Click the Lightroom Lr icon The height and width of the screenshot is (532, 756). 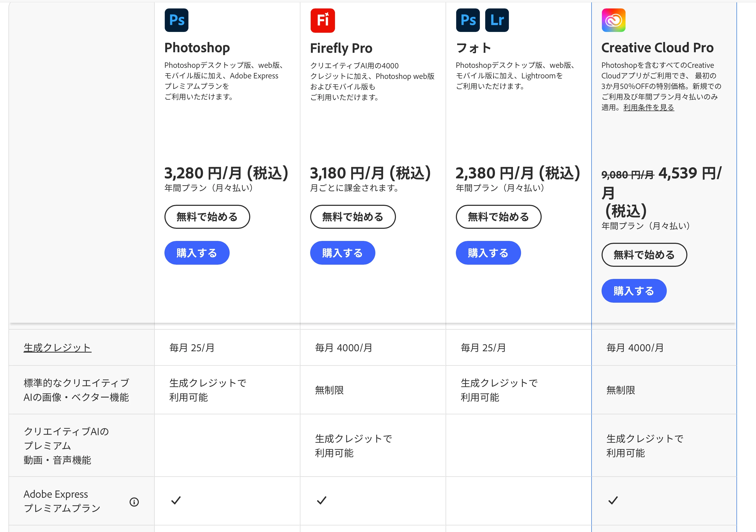click(x=497, y=20)
